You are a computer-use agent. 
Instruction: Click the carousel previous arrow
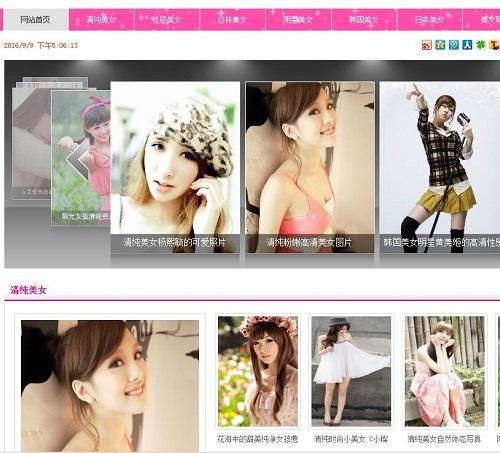pos(78,160)
